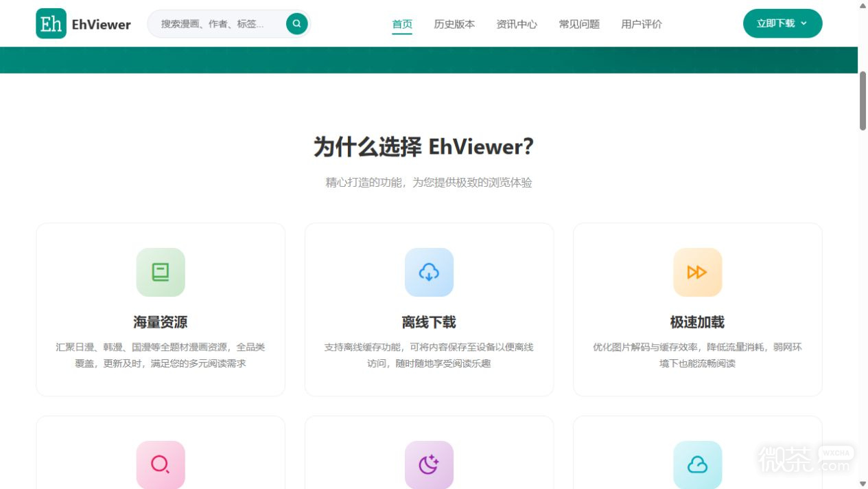The image size is (868, 489).
Task: Click the description starting 汇聚日漫、韩漫、国漫
Action: (x=161, y=355)
